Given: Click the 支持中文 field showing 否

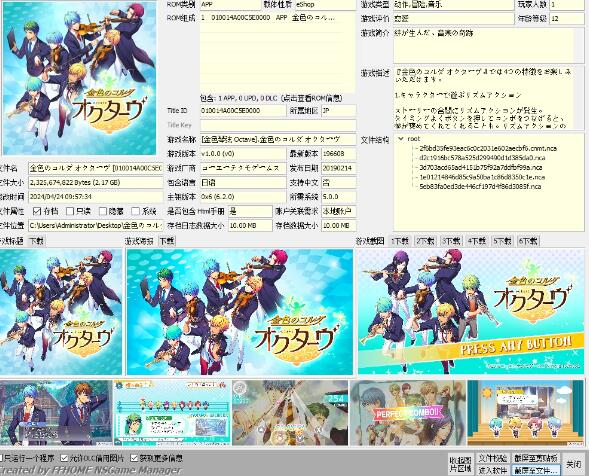Looking at the screenshot, I should 338,183.
